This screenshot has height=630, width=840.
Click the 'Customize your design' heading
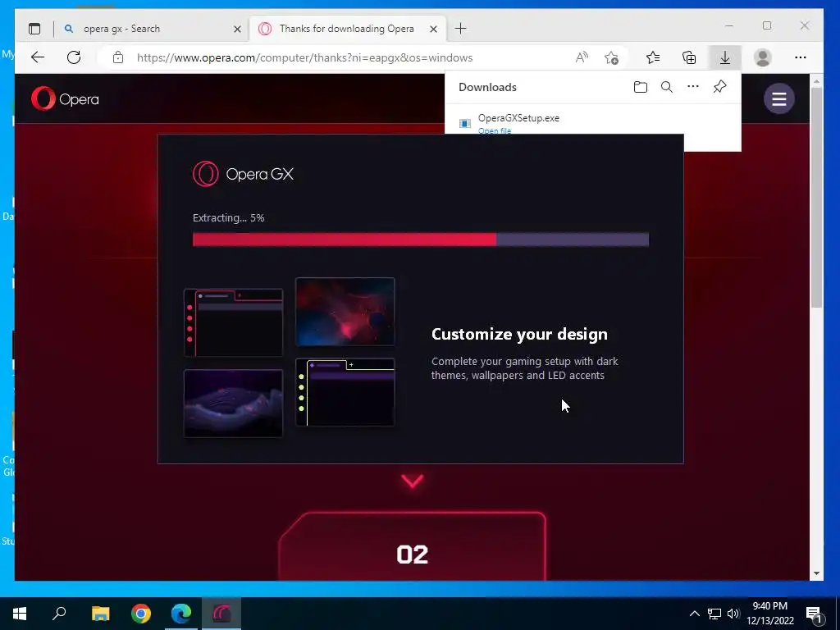pos(519,335)
